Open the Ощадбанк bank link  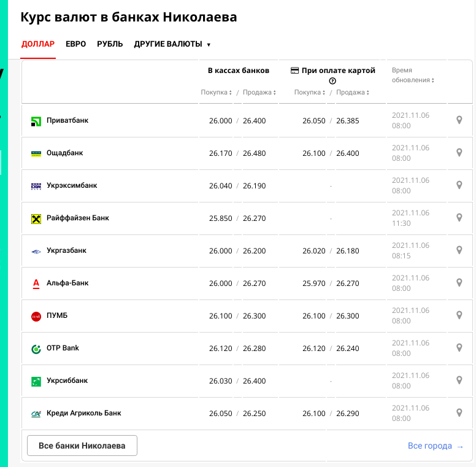pos(64,153)
